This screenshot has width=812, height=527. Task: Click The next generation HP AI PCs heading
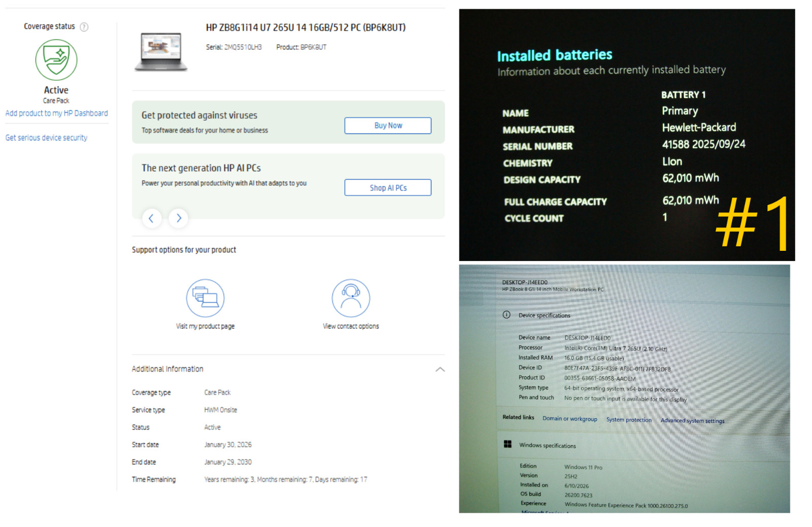click(201, 168)
